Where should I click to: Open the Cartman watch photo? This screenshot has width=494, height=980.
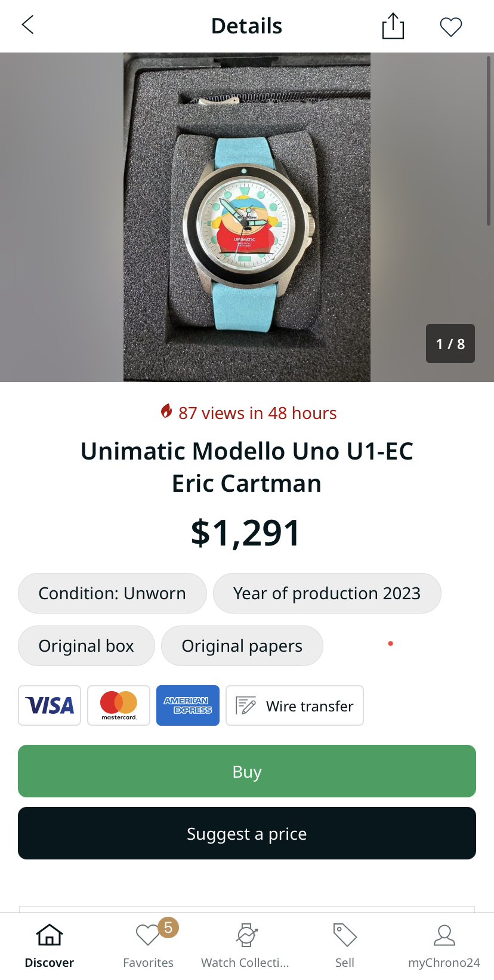(x=247, y=217)
